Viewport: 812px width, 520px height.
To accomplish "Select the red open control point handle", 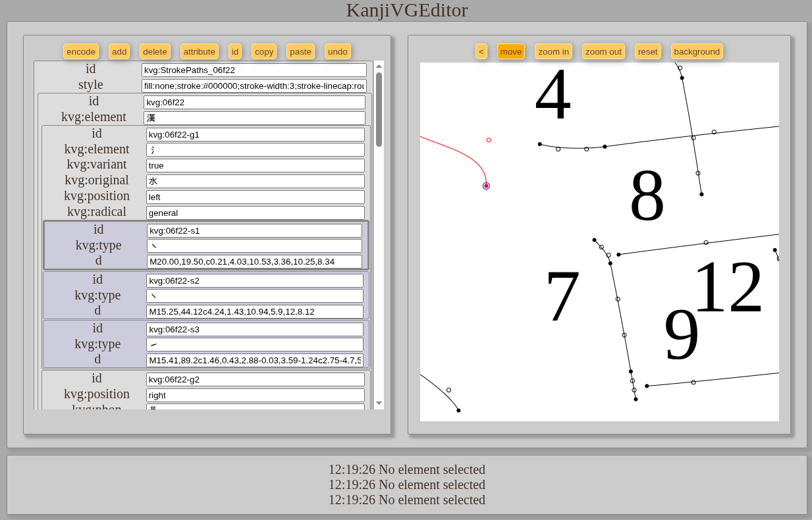I will pyautogui.click(x=489, y=140).
